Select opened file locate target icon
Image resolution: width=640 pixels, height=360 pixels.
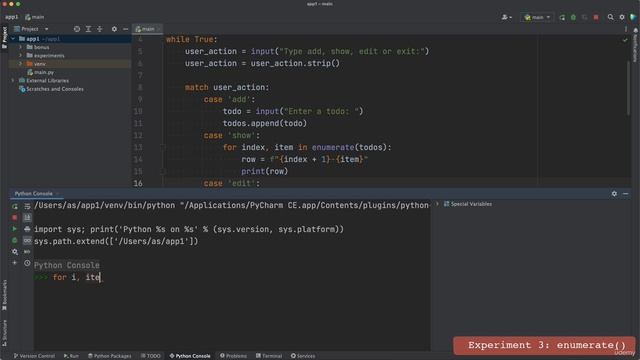(77, 29)
